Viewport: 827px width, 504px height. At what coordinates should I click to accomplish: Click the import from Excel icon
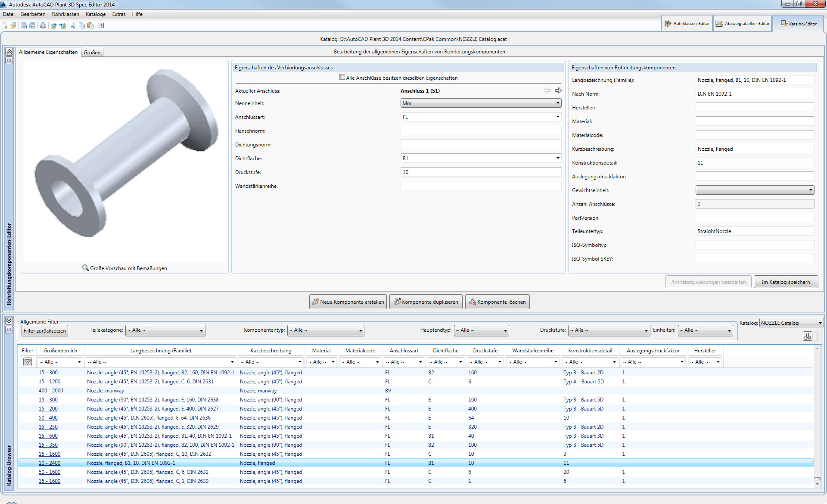[x=62, y=25]
